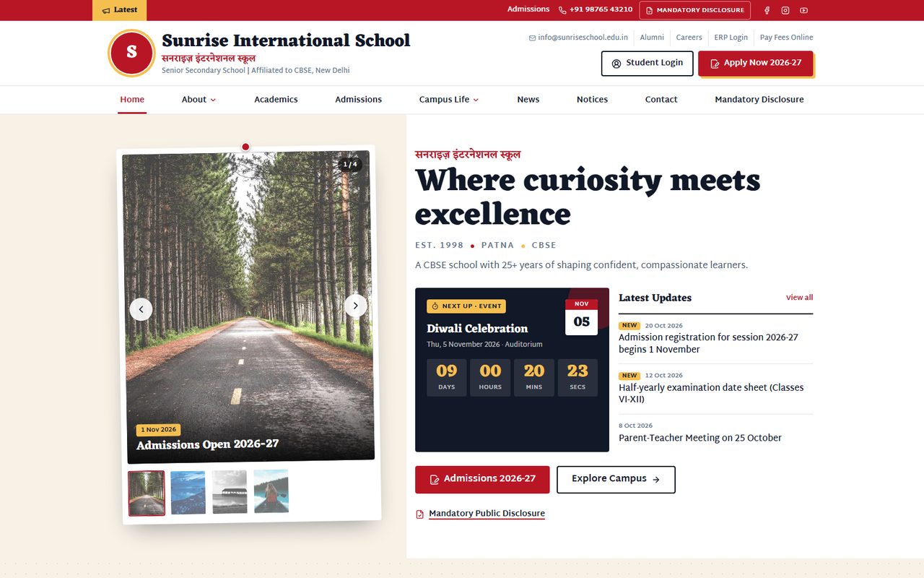This screenshot has height=578, width=924.
Task: Open the Alumni link
Action: point(652,38)
